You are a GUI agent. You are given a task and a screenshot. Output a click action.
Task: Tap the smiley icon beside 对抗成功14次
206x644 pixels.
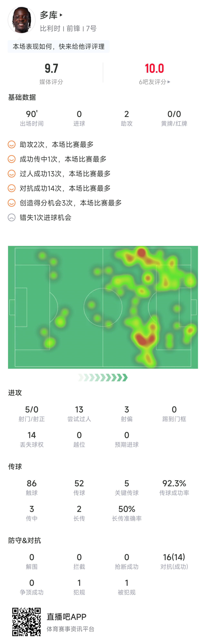[11, 188]
